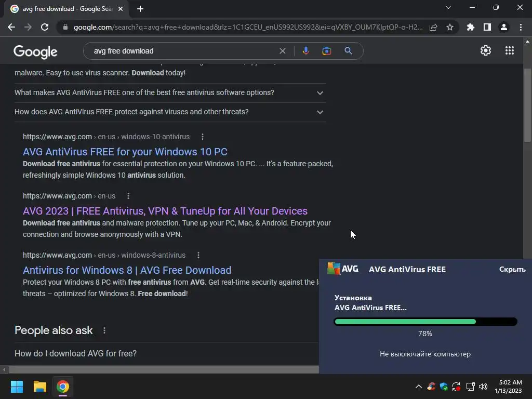Click the forward navigation arrow
Viewport: 532px width, 399px height.
pyautogui.click(x=28, y=27)
